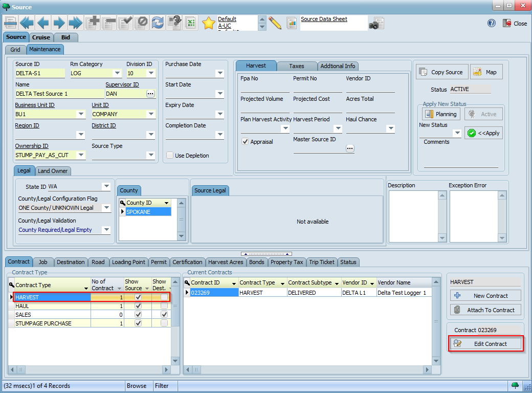Image resolution: width=532 pixels, height=393 pixels.
Task: Toggle Show Source checkbox for SALES row
Action: (x=138, y=315)
